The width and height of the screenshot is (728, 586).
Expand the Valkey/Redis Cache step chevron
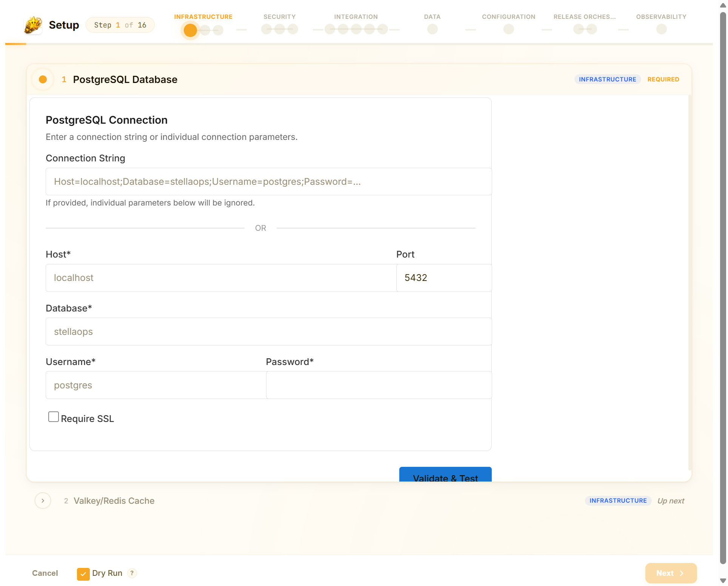point(43,500)
